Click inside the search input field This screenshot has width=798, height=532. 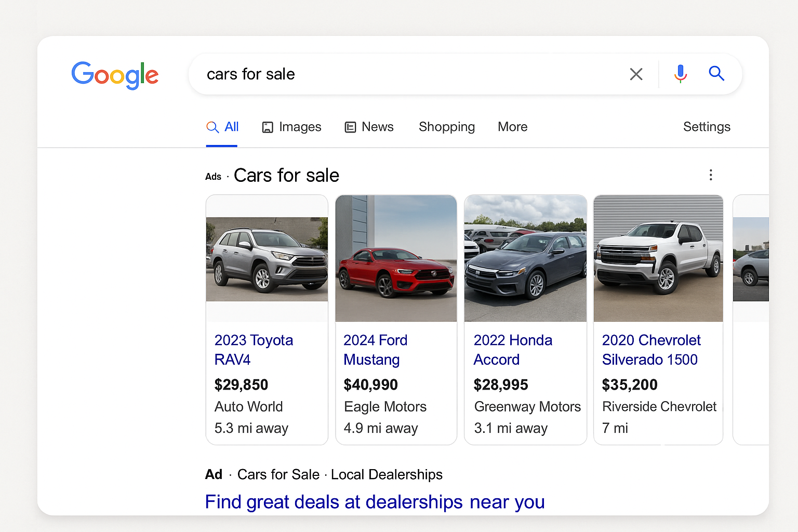[364, 74]
